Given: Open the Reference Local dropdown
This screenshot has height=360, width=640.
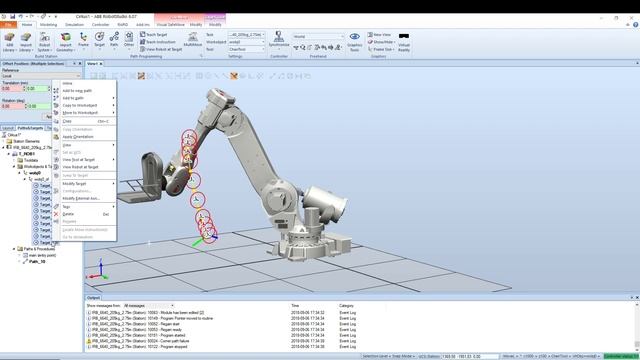Looking at the screenshot, I should point(41,76).
